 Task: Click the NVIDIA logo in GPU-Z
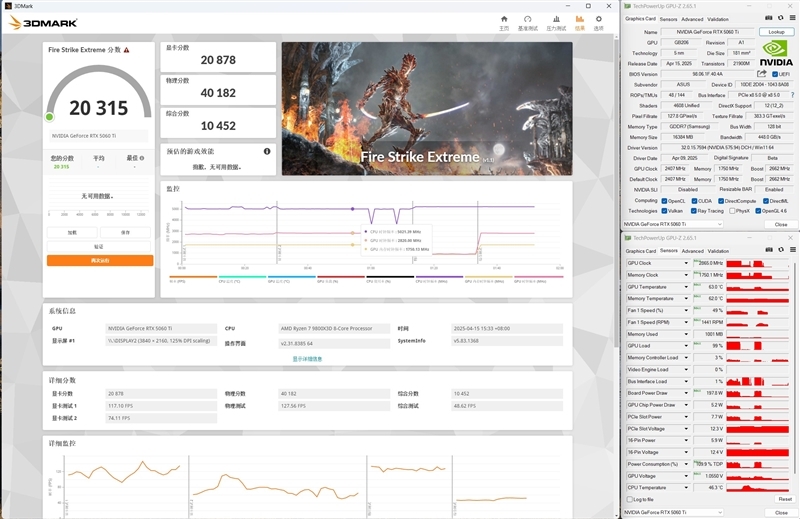776,53
